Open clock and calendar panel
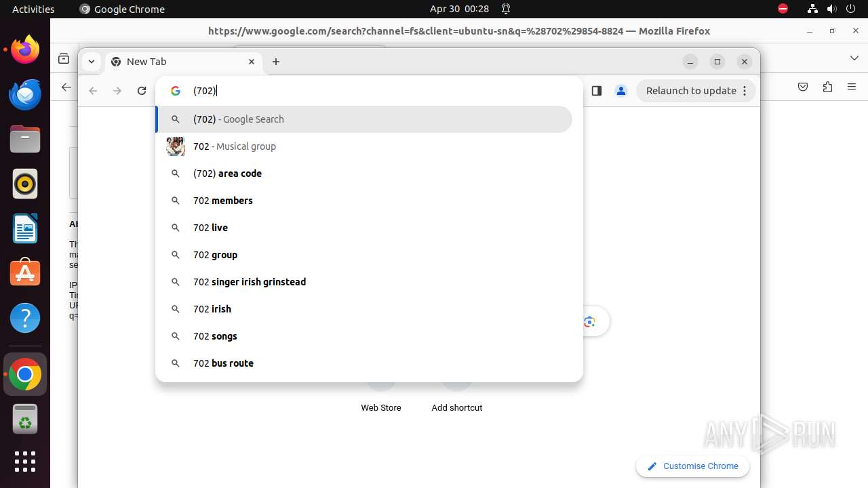 pos(459,9)
